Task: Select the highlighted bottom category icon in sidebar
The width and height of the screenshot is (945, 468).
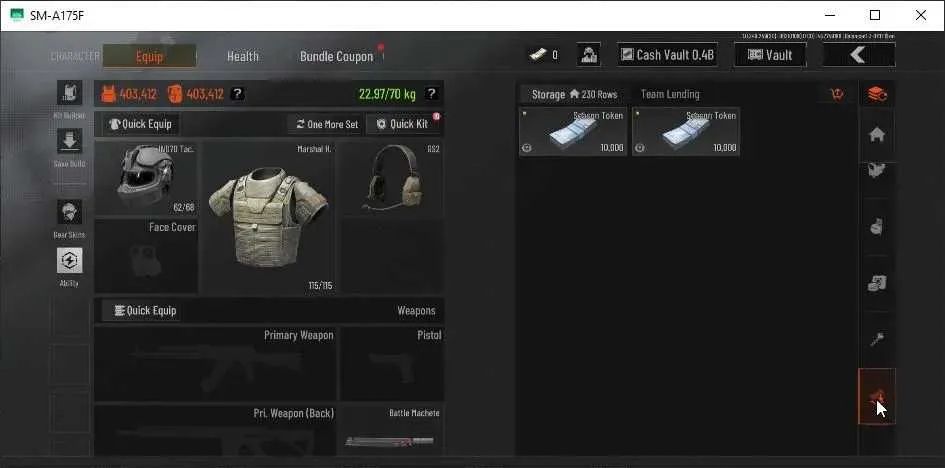Action: click(877, 396)
